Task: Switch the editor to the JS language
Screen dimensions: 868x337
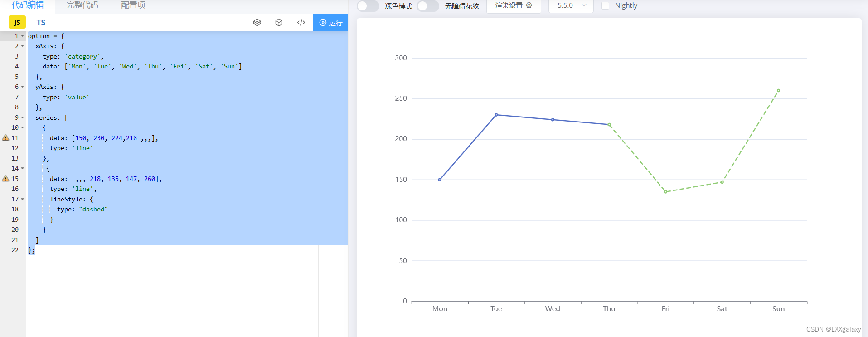Action: pos(17,22)
